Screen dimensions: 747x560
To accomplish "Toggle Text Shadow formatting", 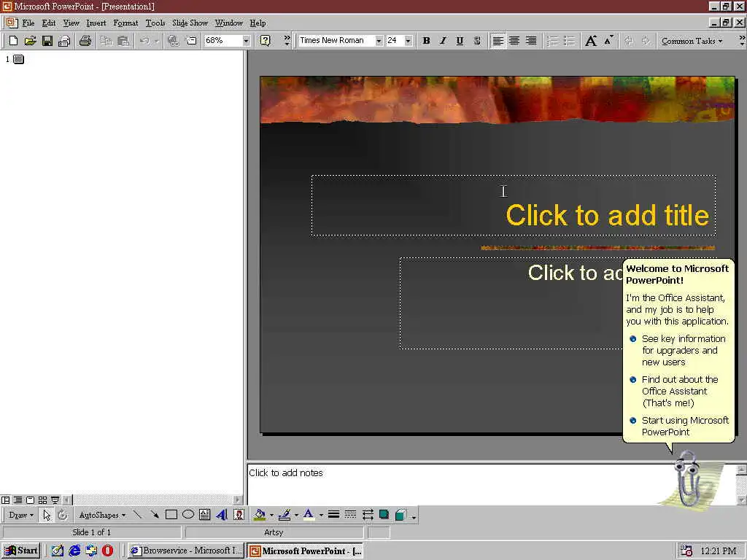I will coord(477,41).
